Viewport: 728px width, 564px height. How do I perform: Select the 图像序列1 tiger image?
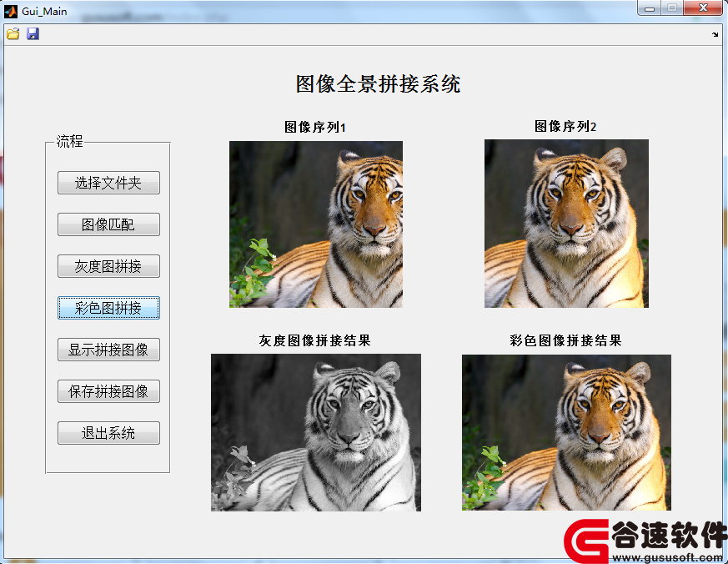click(316, 224)
